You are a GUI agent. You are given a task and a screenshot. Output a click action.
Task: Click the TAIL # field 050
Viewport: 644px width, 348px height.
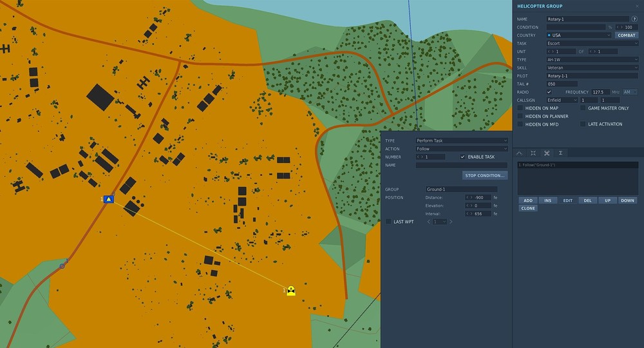click(x=562, y=84)
